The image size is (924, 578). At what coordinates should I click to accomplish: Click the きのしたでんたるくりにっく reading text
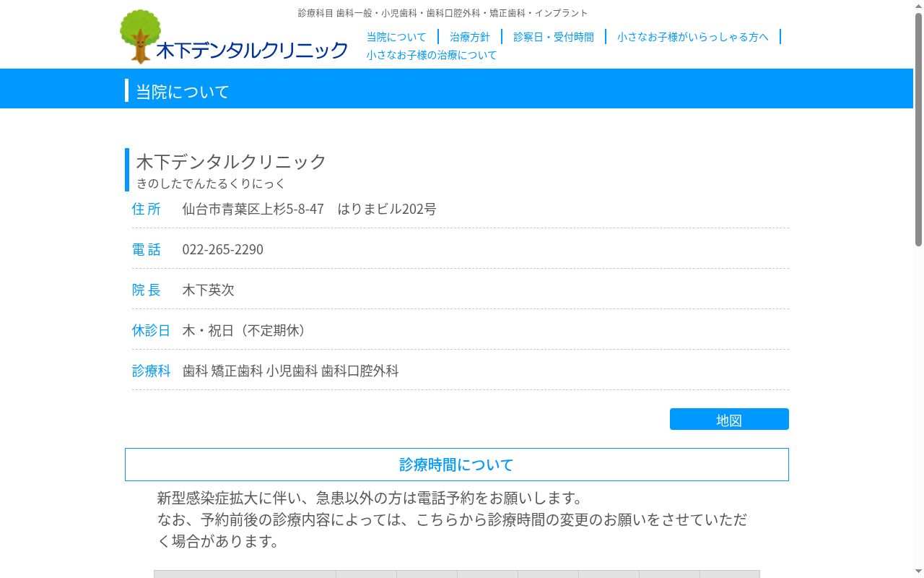(x=211, y=184)
